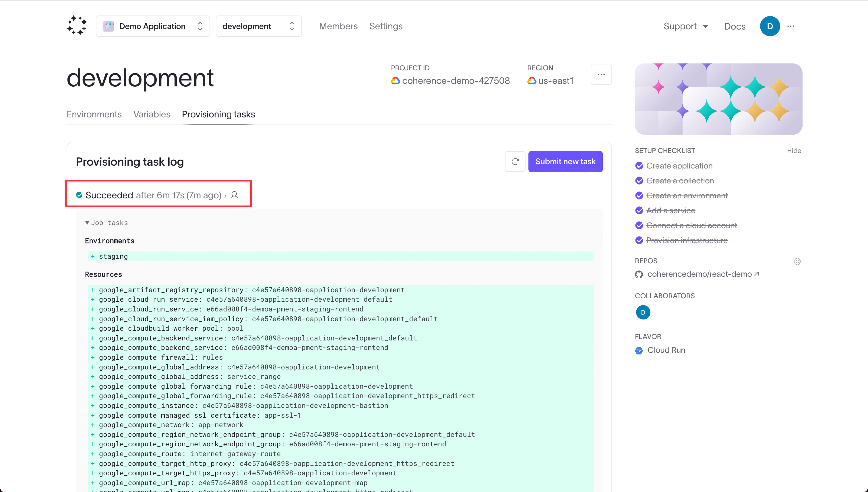Click google_compute_managed_ssl_certificate: app-ssl-1 line
The height and width of the screenshot is (492, 868).
340,415
